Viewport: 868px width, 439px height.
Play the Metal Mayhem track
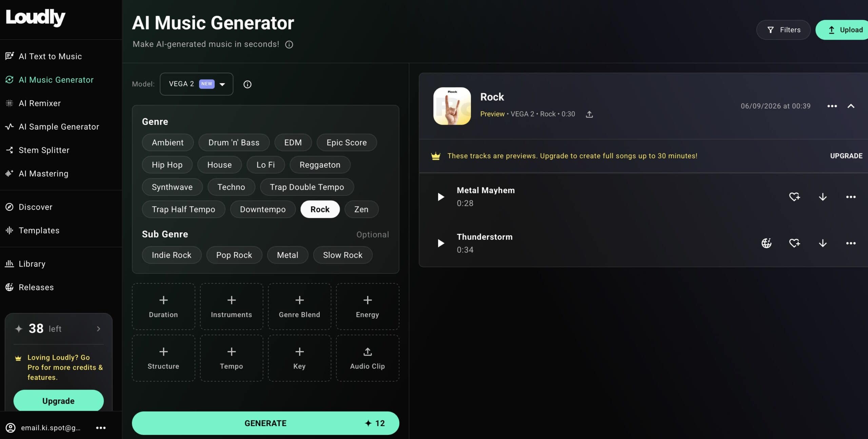point(440,197)
